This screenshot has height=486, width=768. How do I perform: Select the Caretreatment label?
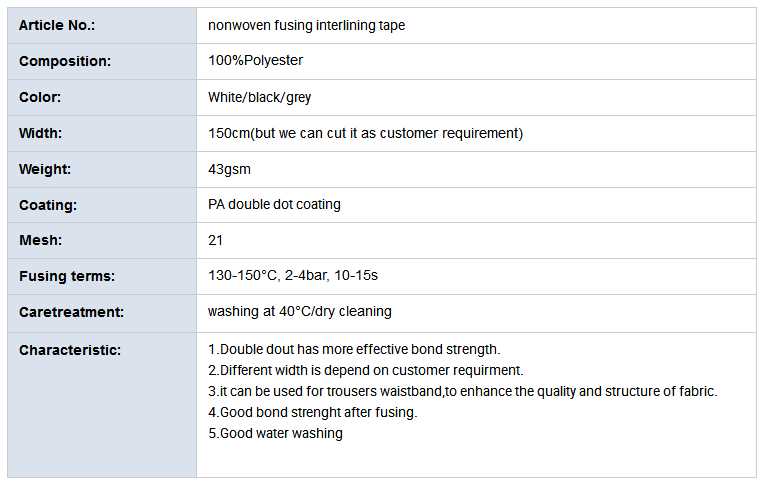71,312
